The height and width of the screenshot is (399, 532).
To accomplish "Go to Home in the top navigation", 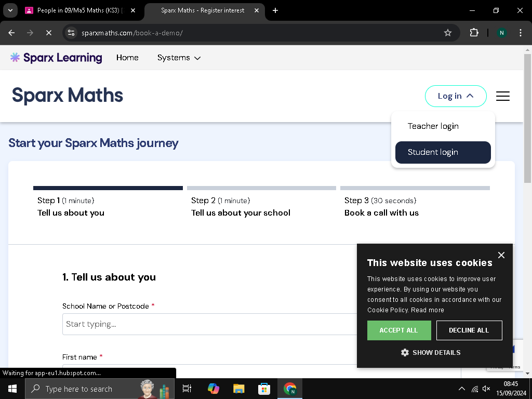I will coord(127,58).
